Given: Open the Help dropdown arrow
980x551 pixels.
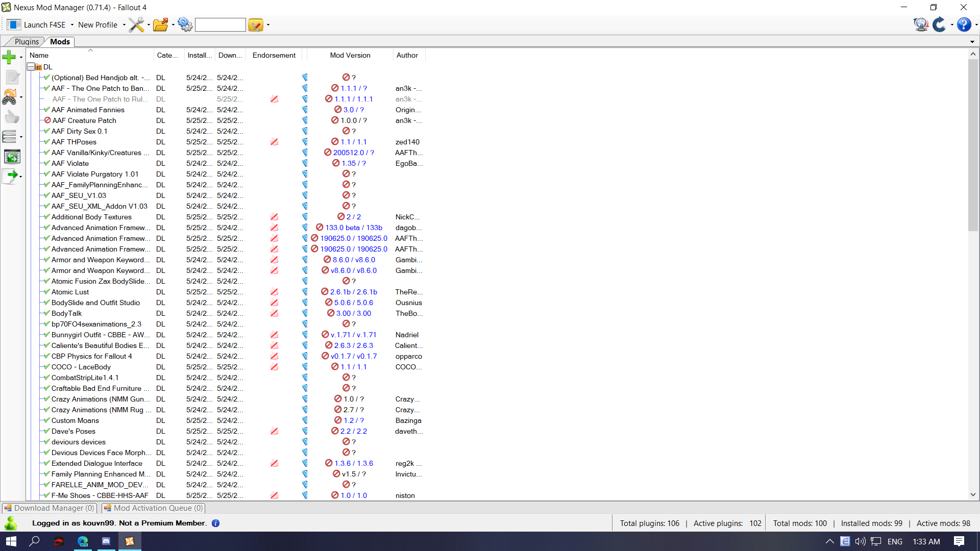Looking at the screenshot, I should 976,25.
